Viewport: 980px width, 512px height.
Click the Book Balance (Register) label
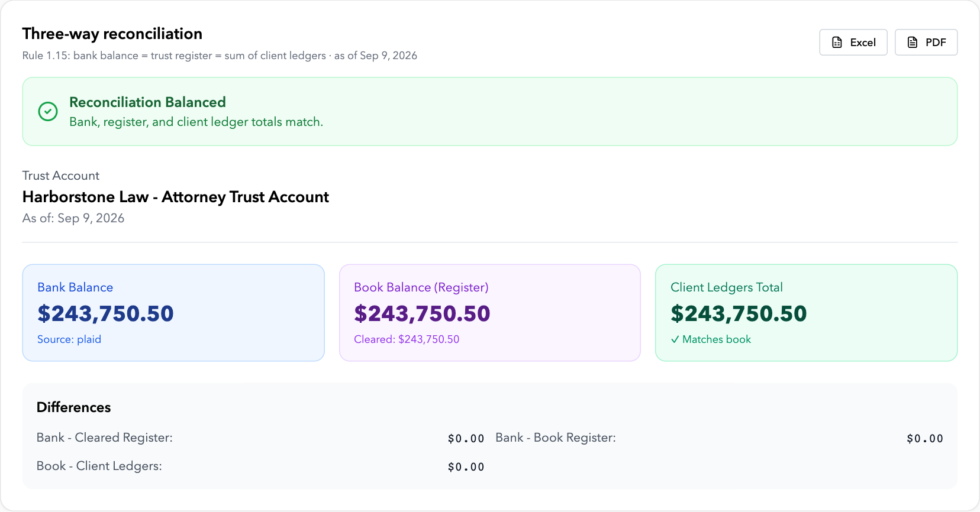(421, 287)
